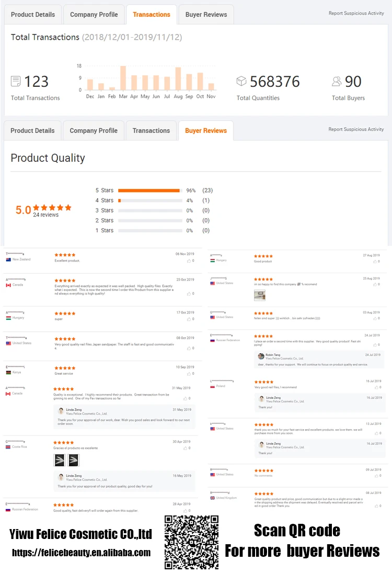Click the QR code image
This screenshot has height=573, width=392.
point(191,542)
